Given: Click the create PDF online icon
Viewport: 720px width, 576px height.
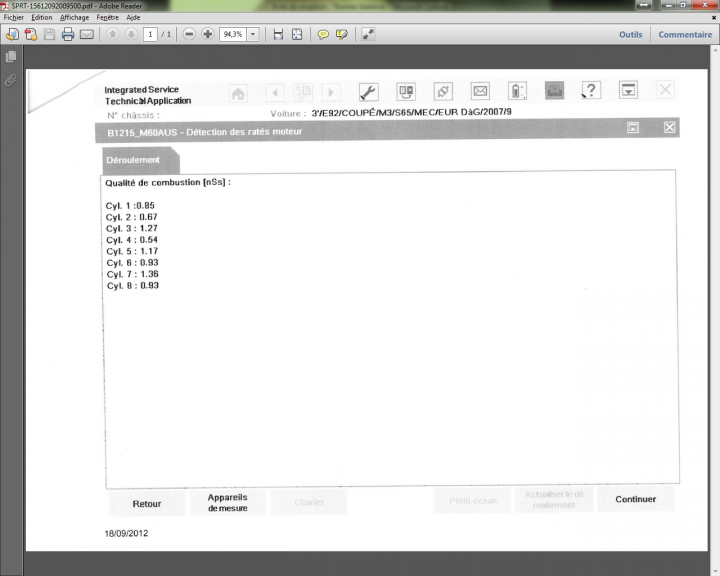Looking at the screenshot, I should (12, 34).
